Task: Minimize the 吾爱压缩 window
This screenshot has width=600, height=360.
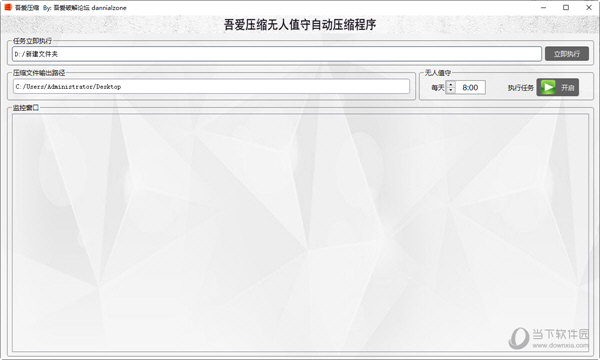Action: [x=544, y=7]
